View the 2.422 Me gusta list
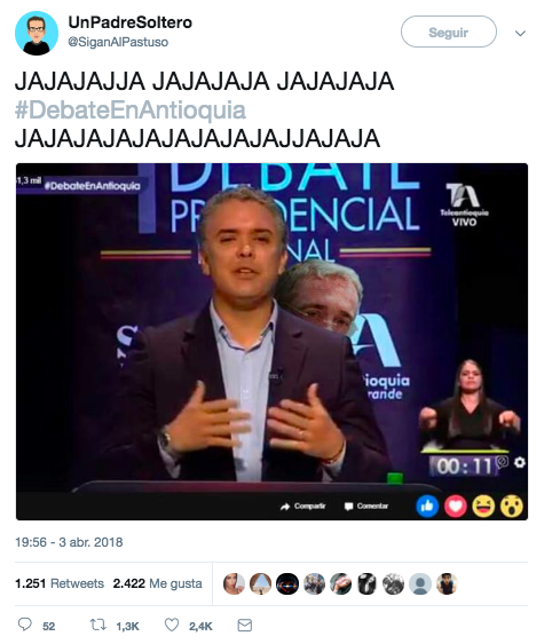The image size is (547, 642). pos(158,583)
